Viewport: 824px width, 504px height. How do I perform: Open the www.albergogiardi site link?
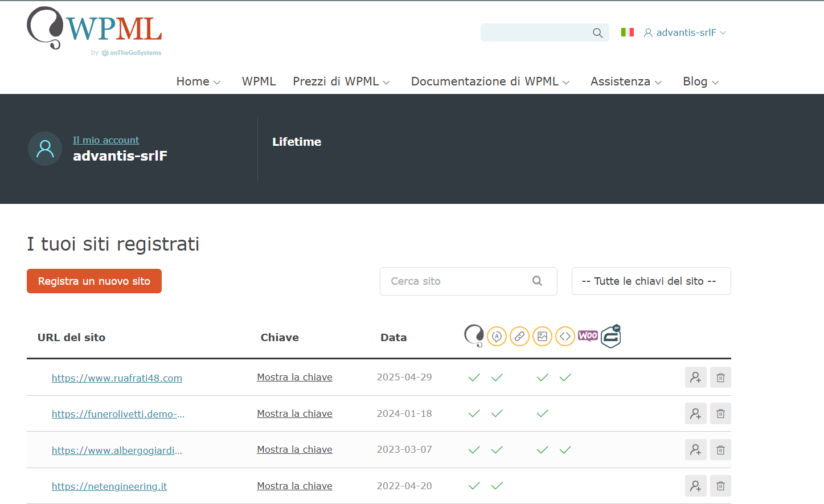click(117, 450)
